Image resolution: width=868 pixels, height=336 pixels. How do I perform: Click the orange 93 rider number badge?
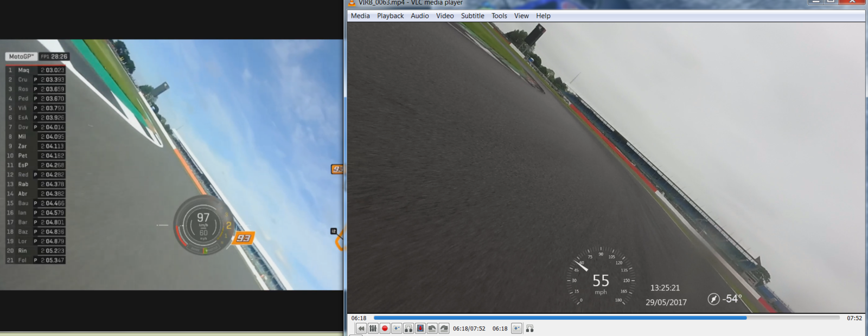(243, 238)
